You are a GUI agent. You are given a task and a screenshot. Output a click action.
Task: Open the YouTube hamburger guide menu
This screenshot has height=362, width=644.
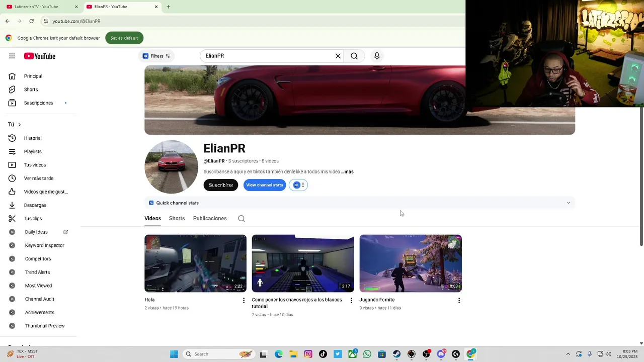click(x=12, y=56)
